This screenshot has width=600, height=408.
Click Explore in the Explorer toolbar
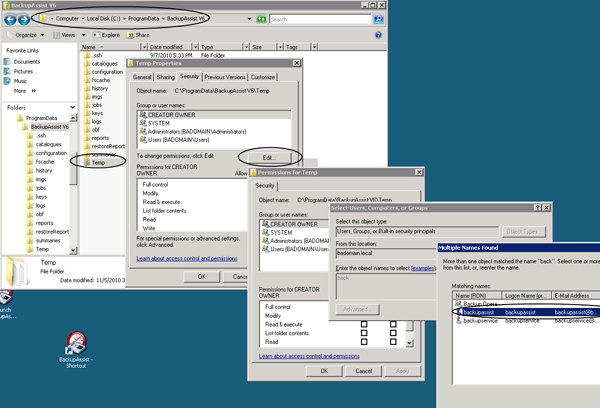pyautogui.click(x=106, y=35)
